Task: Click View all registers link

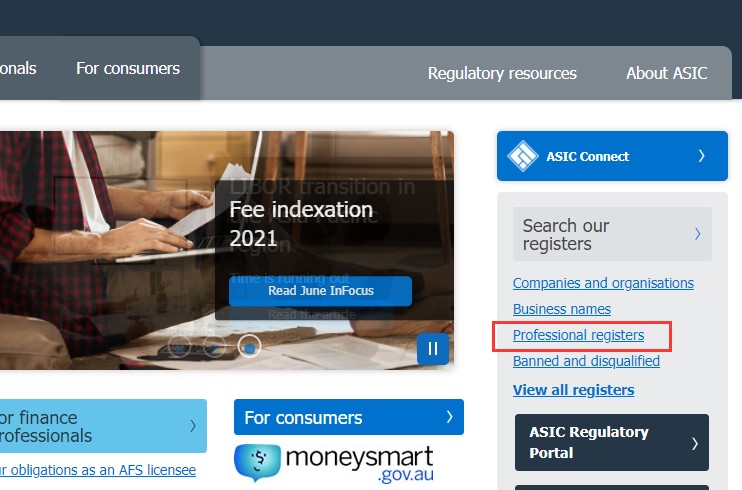Action: [x=574, y=390]
